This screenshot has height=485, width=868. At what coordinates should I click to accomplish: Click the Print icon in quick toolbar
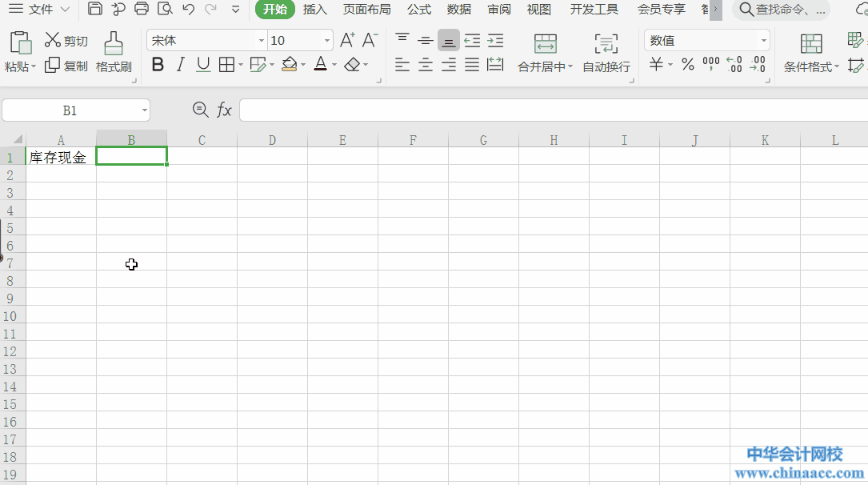click(x=142, y=9)
